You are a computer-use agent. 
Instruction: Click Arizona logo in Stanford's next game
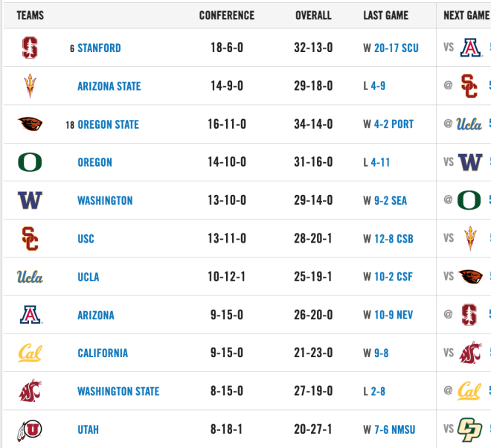471,48
